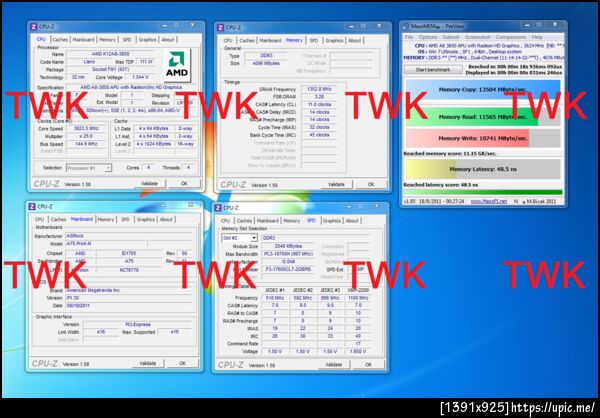
Task: Open the File menu in MaxxMEM
Action: (409, 37)
